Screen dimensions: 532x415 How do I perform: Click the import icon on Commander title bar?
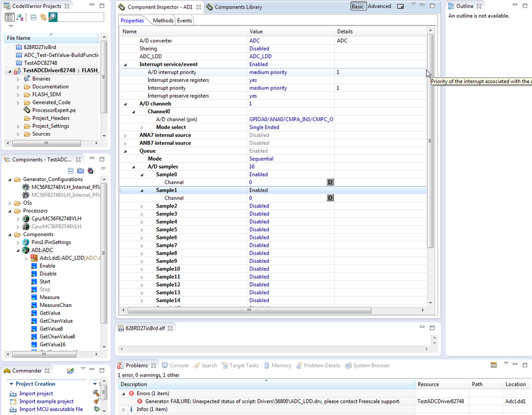70,371
